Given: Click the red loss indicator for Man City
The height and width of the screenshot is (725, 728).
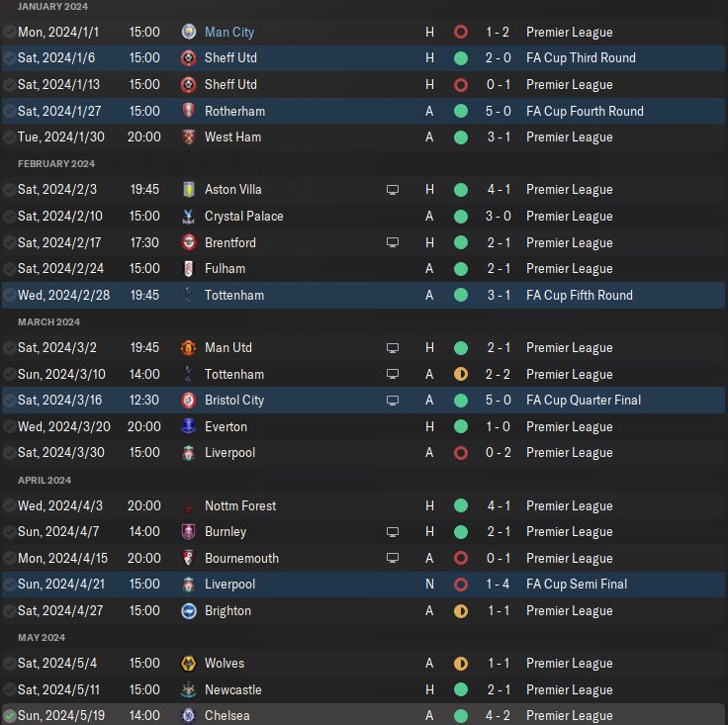Looking at the screenshot, I should [x=460, y=32].
